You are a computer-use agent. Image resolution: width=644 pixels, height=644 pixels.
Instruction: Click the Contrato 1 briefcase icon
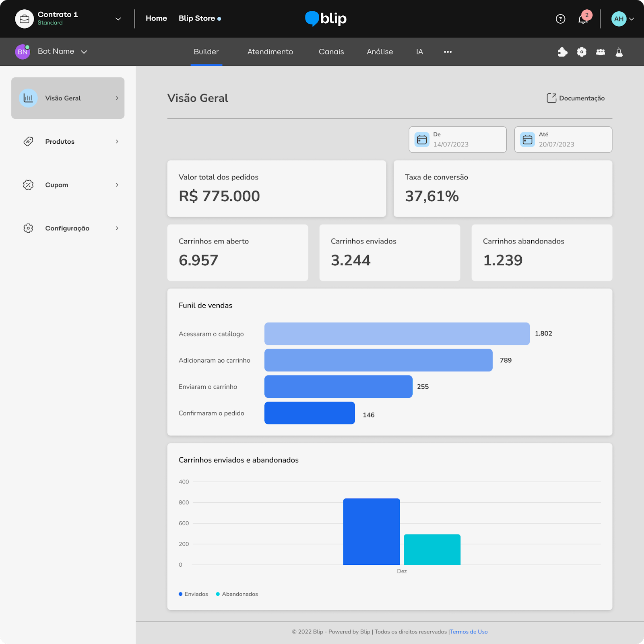(x=24, y=19)
